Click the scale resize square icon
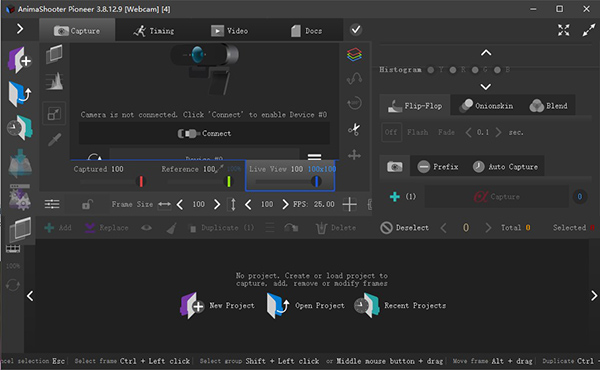Image resolution: width=600 pixels, height=370 pixels. [54, 113]
